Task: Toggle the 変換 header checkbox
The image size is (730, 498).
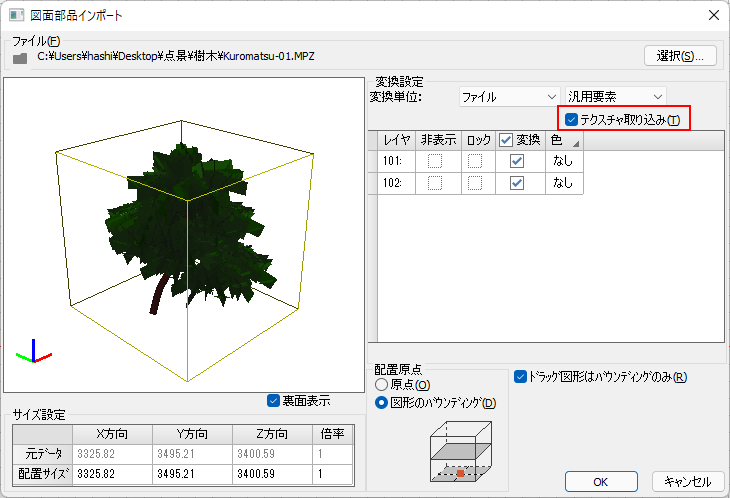Action: [x=506, y=140]
